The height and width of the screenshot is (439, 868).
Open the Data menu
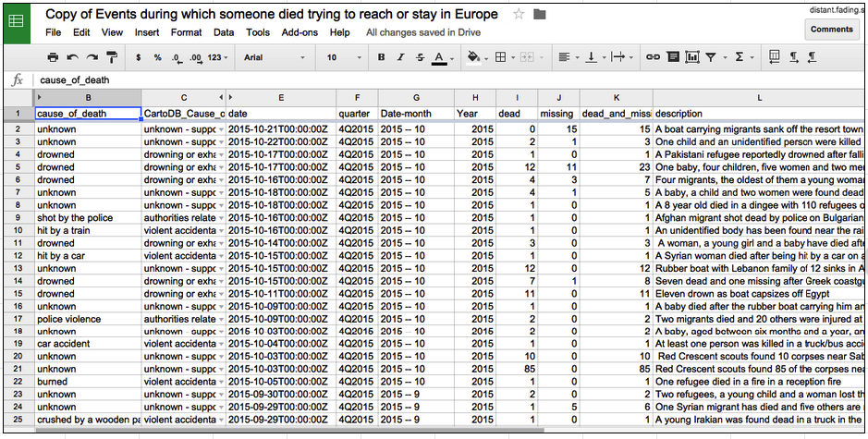(224, 32)
